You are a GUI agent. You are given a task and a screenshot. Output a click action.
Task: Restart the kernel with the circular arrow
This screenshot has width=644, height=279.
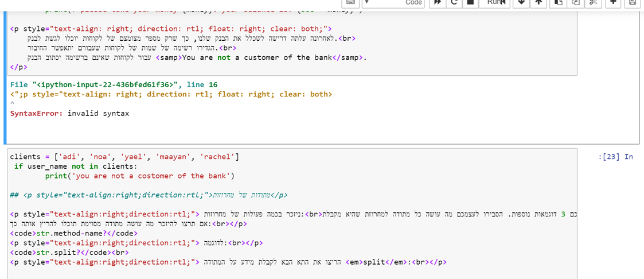[x=454, y=2]
